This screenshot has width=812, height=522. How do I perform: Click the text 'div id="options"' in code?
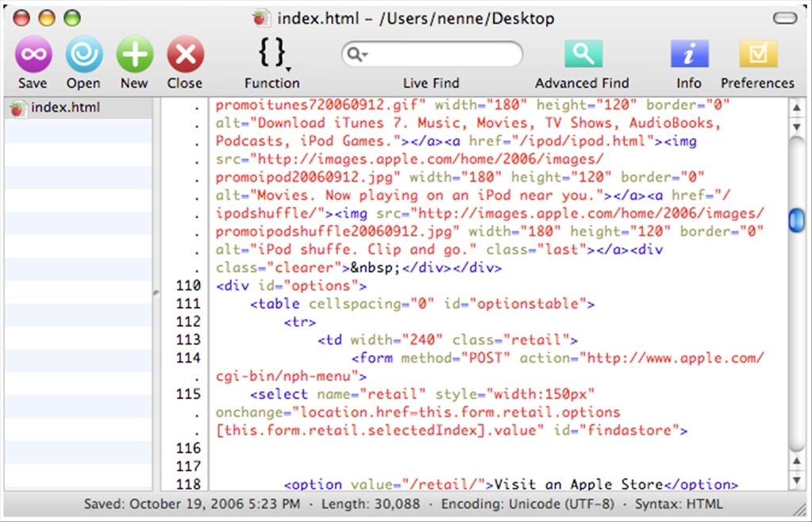pos(291,286)
